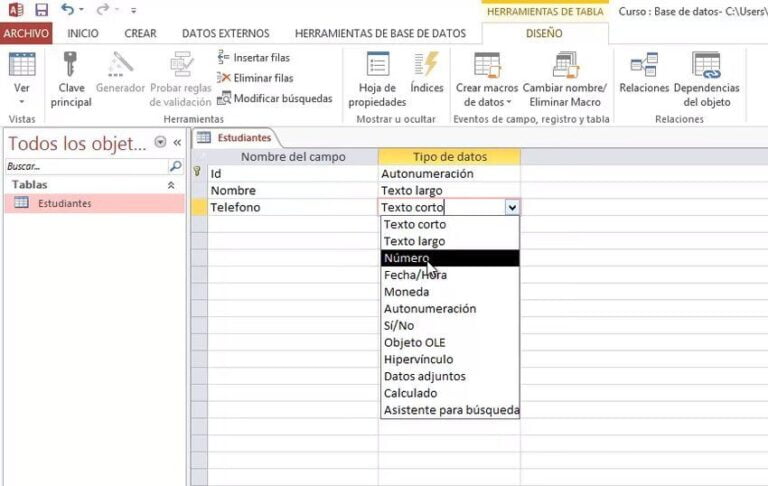Click the search magnifier icon
The width and height of the screenshot is (768, 486).
175,166
